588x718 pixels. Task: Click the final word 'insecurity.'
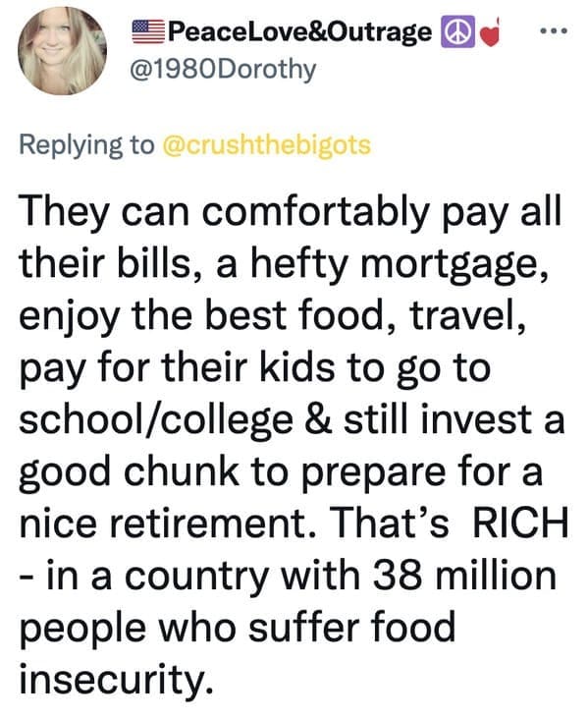coord(116,679)
